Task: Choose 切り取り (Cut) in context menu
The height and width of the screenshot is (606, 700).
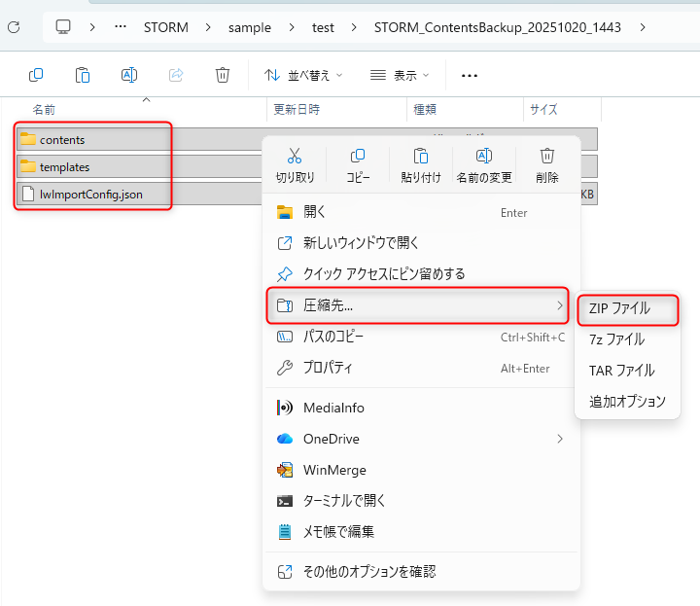Action: pos(295,165)
